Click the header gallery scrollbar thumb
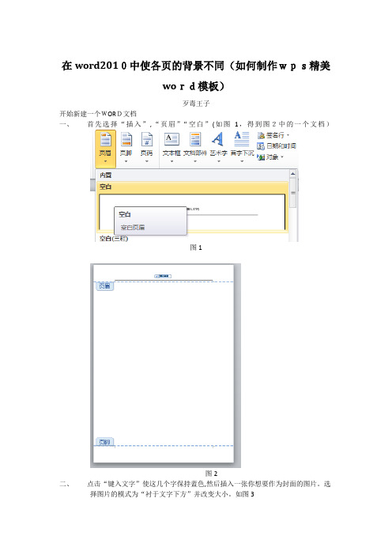Image resolution: width=392 pixels, height=555 pixels. tap(293, 193)
